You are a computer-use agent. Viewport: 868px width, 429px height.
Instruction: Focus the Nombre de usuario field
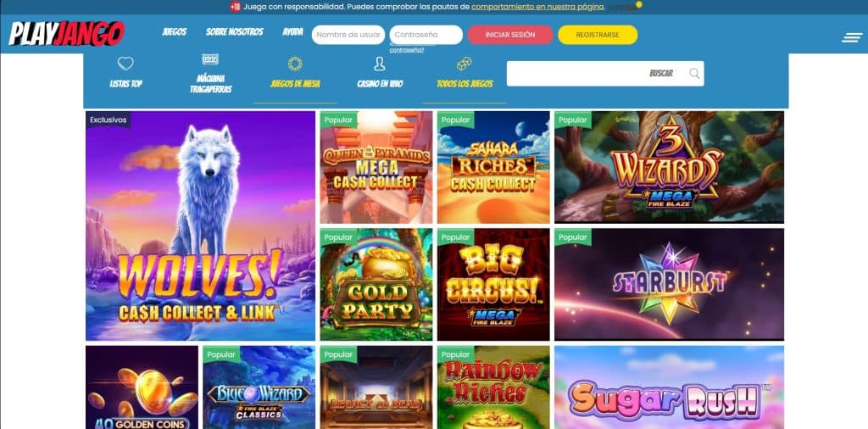click(x=348, y=35)
